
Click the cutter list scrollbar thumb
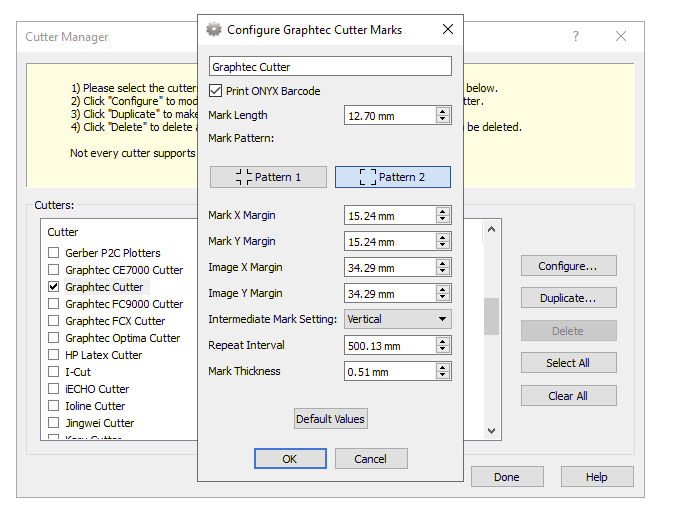coord(491,316)
